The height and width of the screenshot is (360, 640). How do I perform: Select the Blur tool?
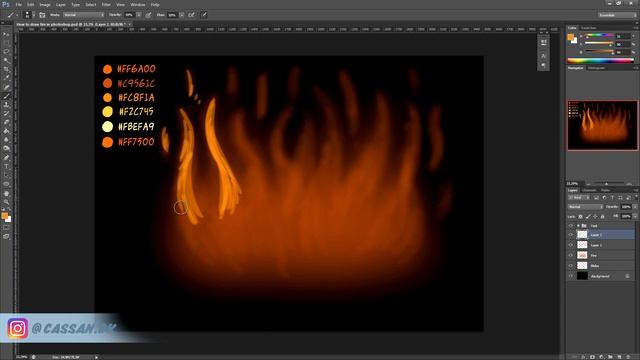(6, 140)
